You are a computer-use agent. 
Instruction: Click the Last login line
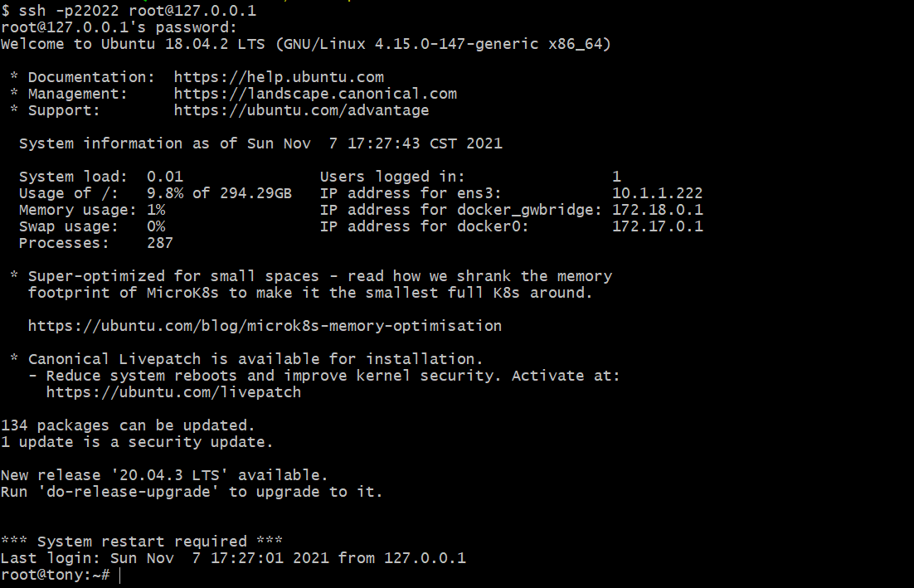(x=233, y=558)
